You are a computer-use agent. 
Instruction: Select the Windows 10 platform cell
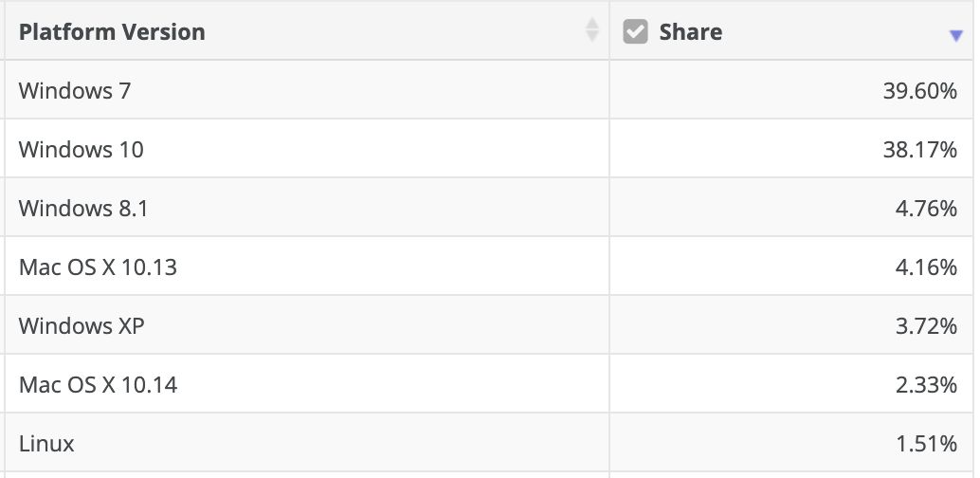[81, 150]
